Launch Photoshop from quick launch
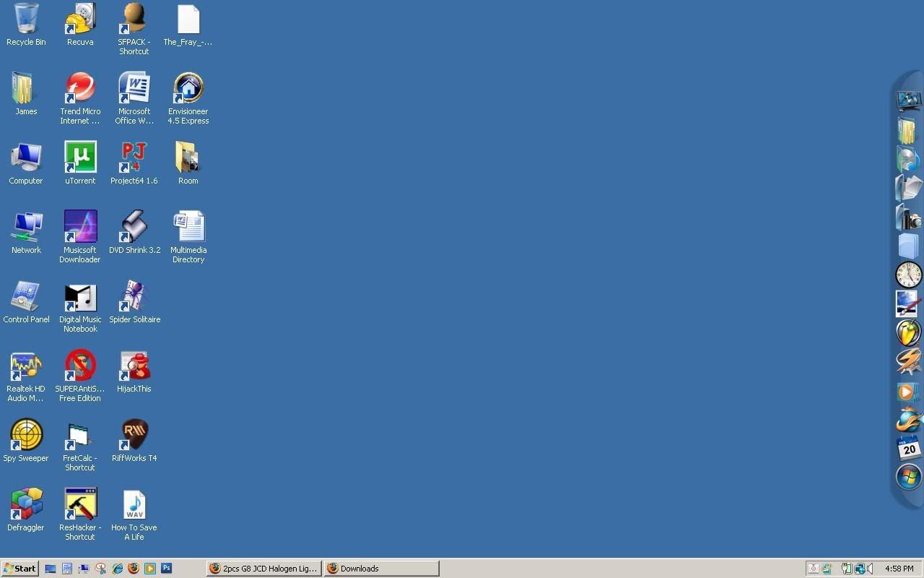 point(167,569)
